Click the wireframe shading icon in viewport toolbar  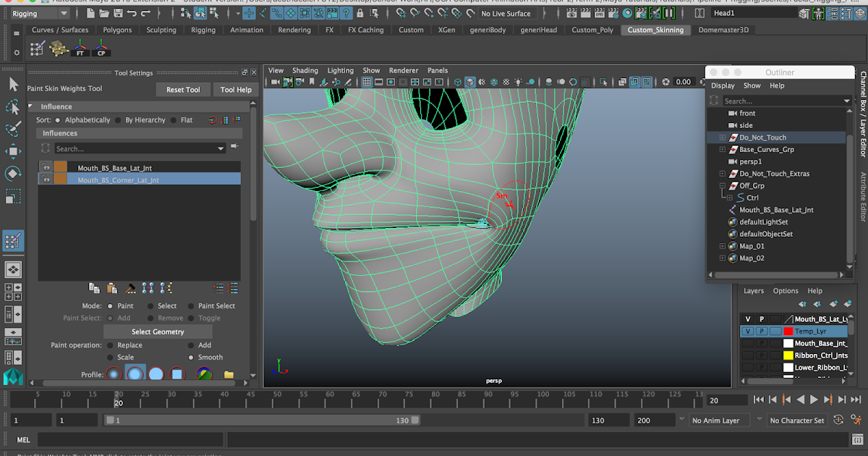click(x=457, y=81)
